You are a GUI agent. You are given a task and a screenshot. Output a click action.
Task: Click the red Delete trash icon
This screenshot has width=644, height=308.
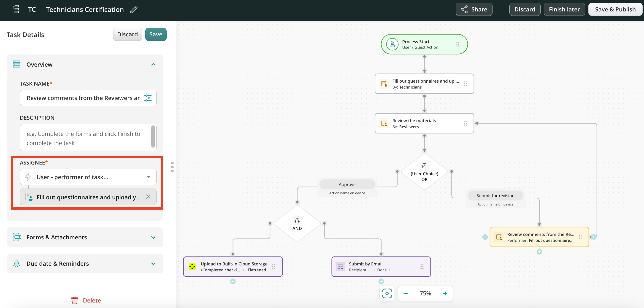coord(75,300)
